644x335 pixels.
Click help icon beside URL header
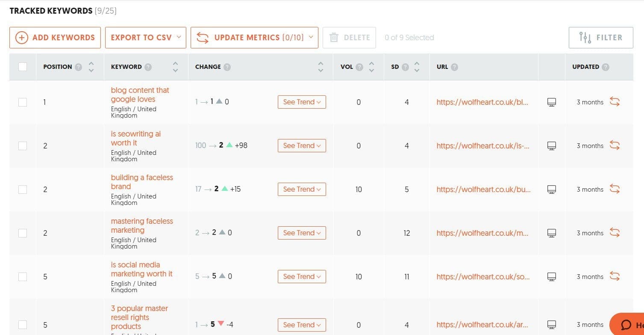coord(454,67)
